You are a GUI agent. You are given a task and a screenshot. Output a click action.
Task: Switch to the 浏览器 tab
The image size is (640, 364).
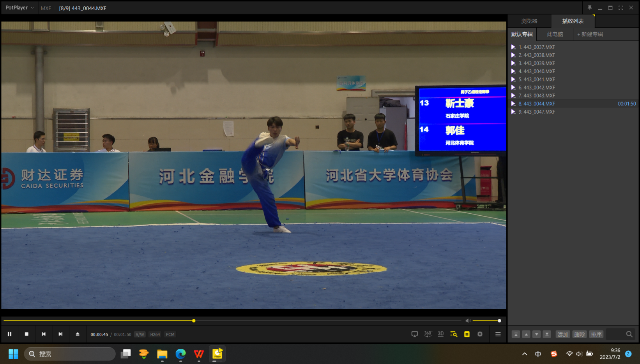coord(529,21)
